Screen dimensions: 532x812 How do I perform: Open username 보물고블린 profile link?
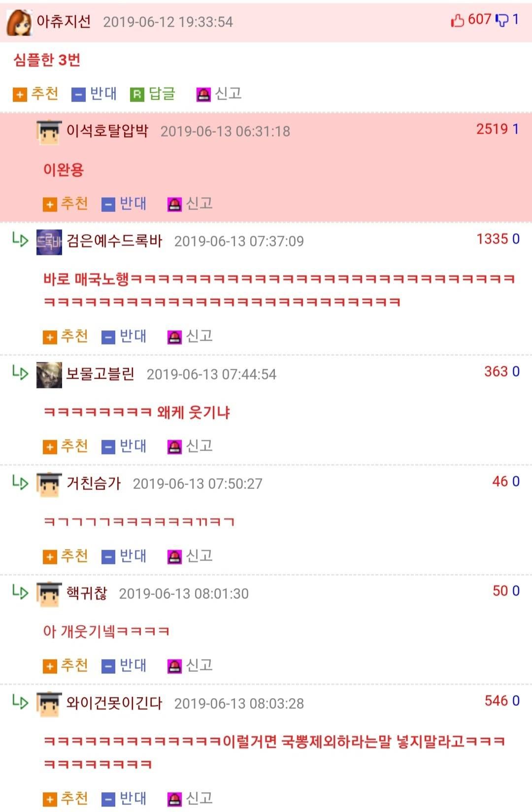point(100,374)
